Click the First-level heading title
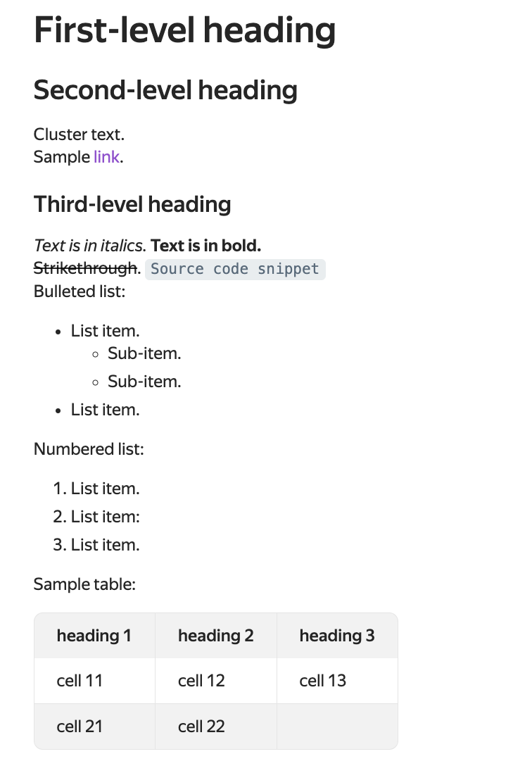Image resolution: width=532 pixels, height=773 pixels. (x=184, y=30)
